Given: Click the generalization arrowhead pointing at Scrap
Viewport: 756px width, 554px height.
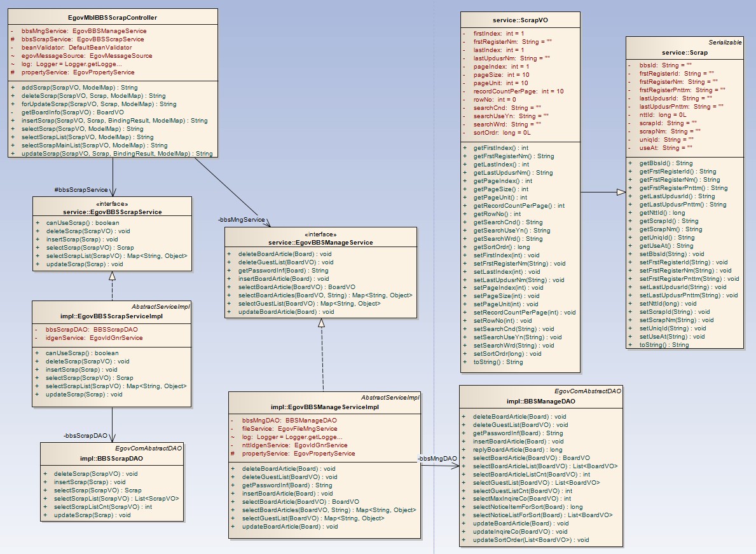Looking at the screenshot, I should (621, 192).
